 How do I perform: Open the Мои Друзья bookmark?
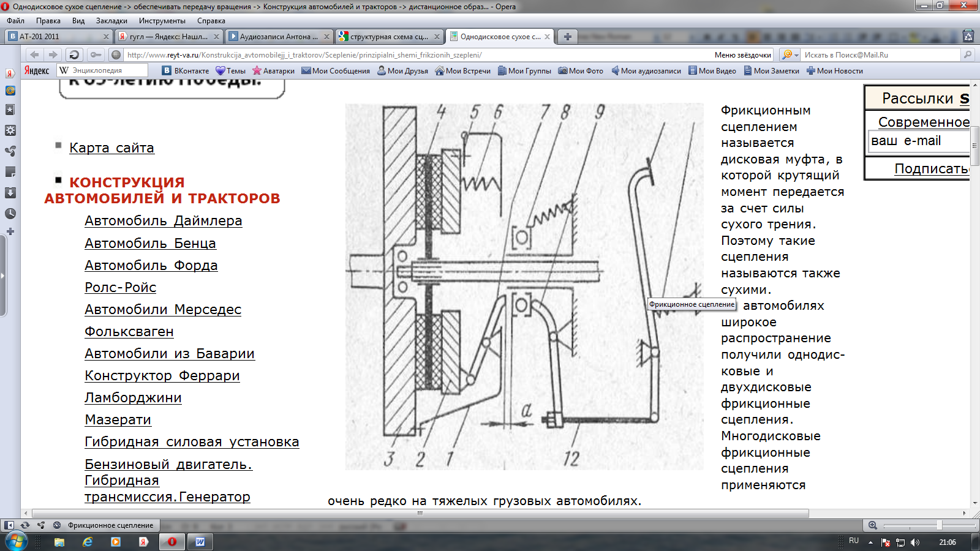coord(402,70)
